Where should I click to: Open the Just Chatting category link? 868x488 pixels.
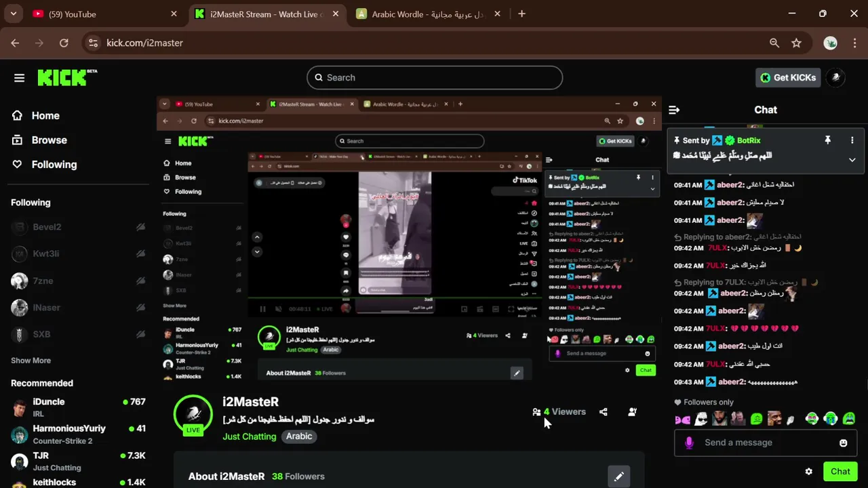pos(250,436)
